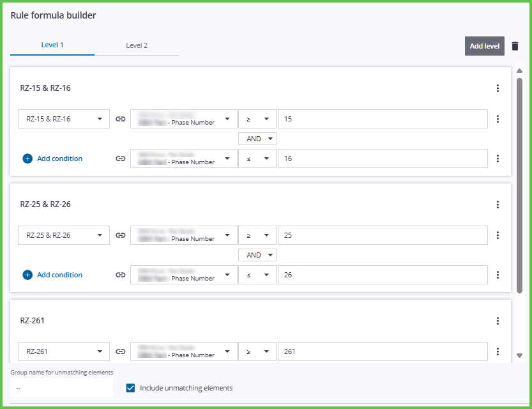The image size is (532, 409).
Task: Open the kebab menu for RZ-25 & RZ-26 group
Action: pos(498,204)
